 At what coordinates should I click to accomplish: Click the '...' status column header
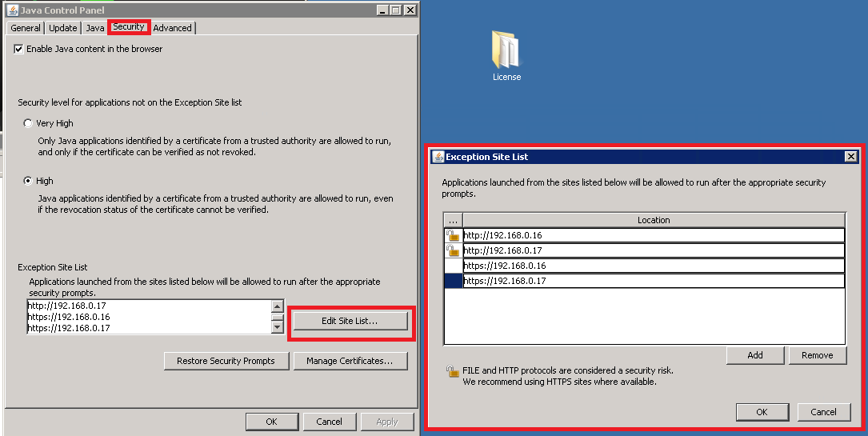tap(454, 220)
